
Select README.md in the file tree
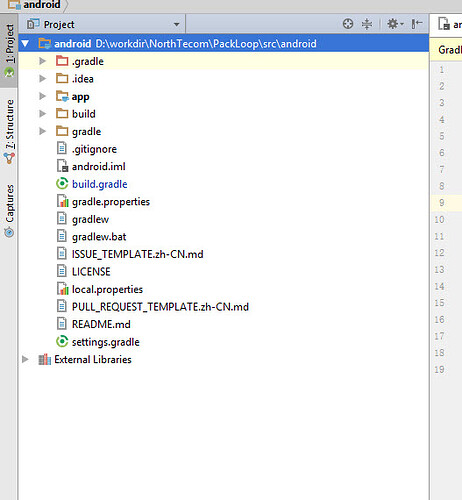(x=101, y=324)
